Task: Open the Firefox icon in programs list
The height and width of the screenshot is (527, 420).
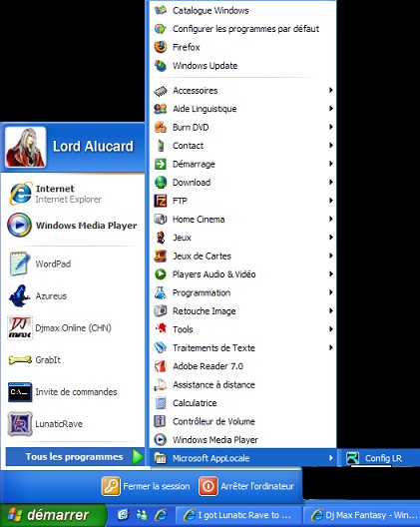Action: click(161, 47)
